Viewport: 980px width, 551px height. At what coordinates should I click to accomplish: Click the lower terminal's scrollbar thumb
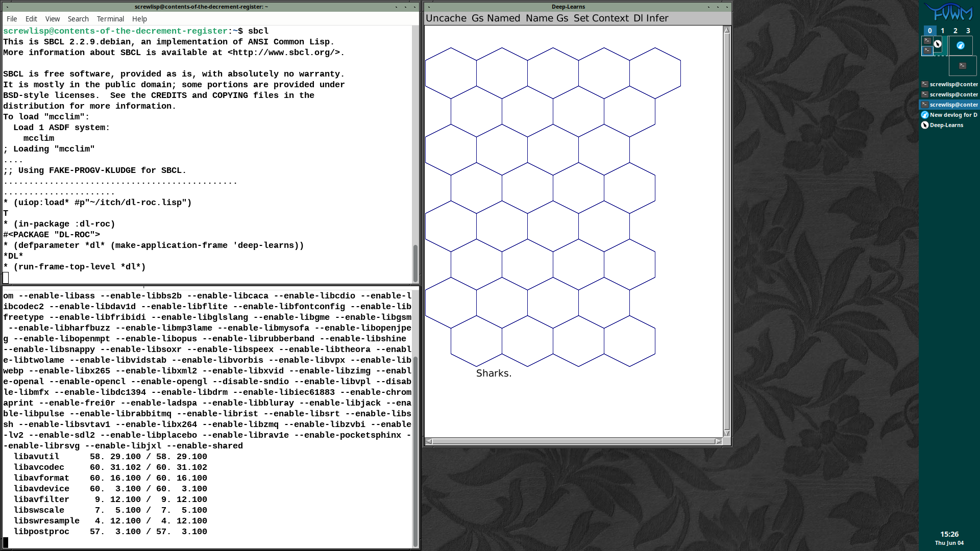pos(415,452)
